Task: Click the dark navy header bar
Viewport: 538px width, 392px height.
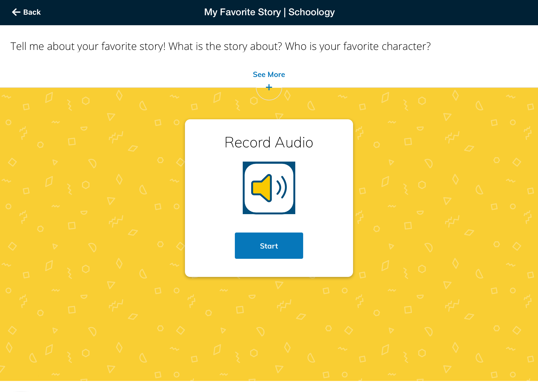Action: click(x=420, y=12)
